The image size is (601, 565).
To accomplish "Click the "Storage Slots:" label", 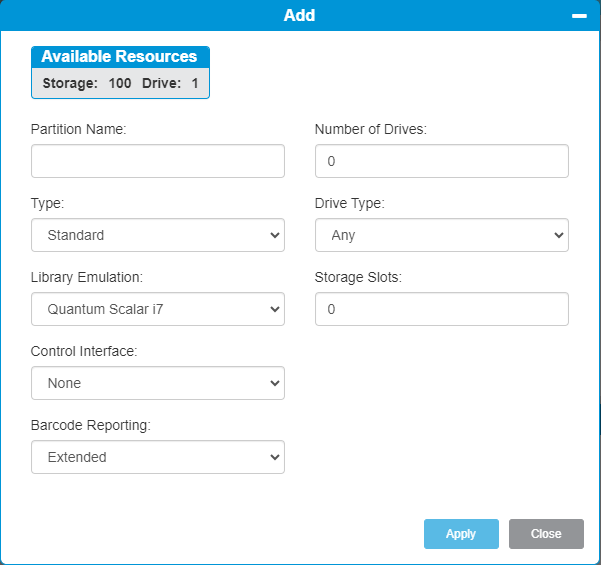I will [x=358, y=277].
